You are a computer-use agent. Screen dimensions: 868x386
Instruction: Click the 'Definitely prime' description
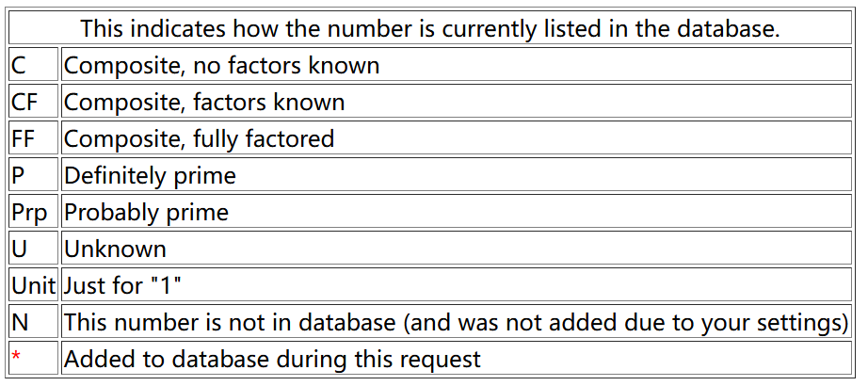(x=150, y=175)
